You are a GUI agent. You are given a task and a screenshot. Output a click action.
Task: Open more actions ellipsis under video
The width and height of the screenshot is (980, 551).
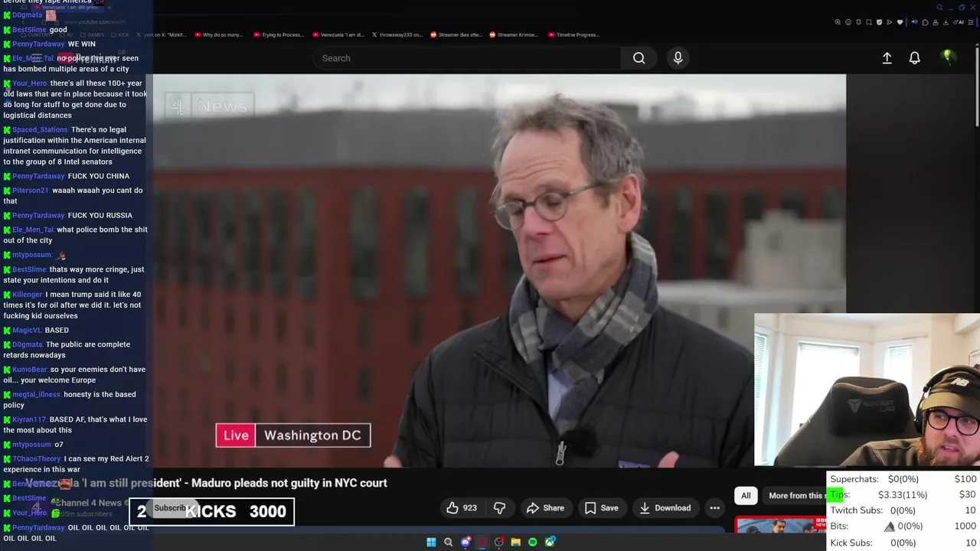(x=714, y=507)
